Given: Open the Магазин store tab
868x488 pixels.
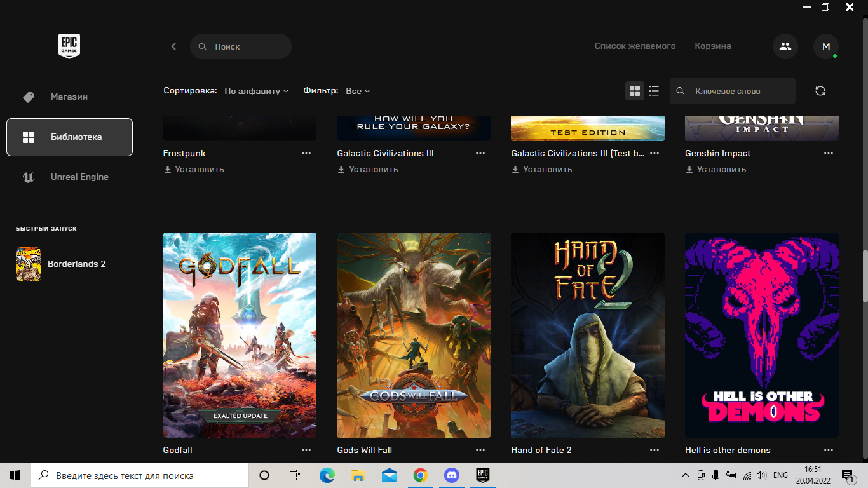Looking at the screenshot, I should (x=69, y=97).
